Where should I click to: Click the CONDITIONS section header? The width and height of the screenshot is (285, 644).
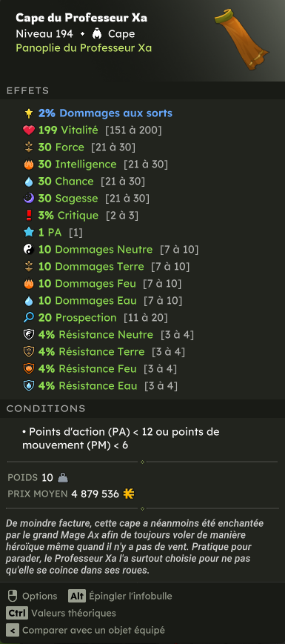(46, 408)
